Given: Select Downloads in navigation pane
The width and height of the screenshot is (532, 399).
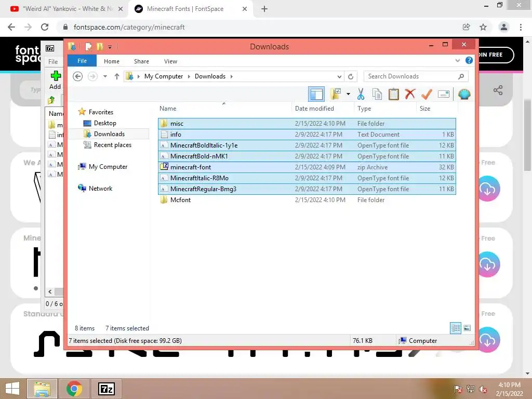Looking at the screenshot, I should (x=109, y=134).
